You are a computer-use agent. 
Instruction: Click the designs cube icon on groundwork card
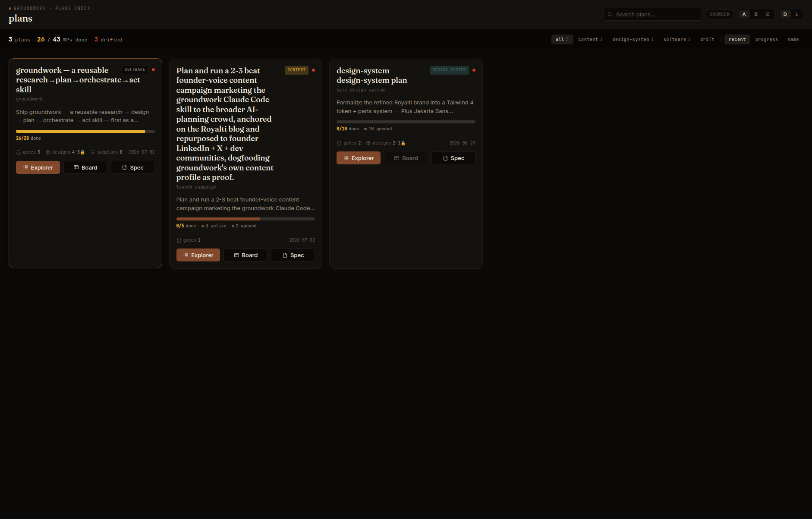pos(48,152)
